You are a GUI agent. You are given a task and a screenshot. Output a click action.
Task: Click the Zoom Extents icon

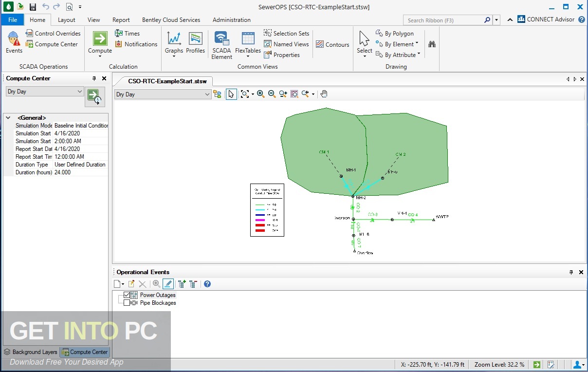click(x=244, y=94)
